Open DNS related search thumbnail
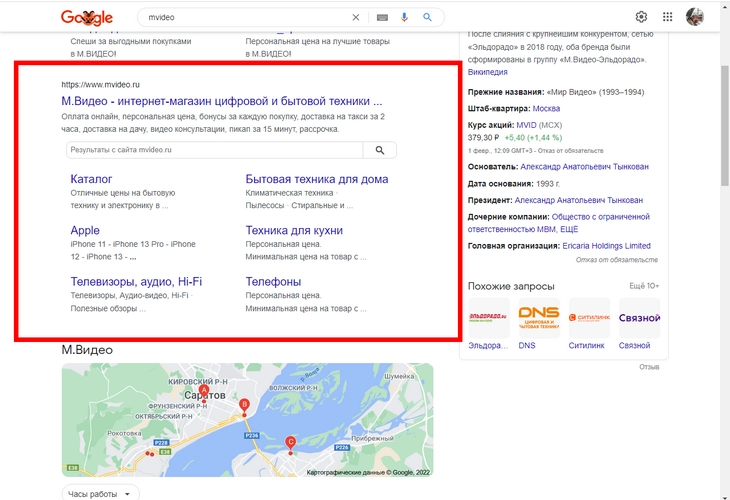The height and width of the screenshot is (500, 730). point(539,318)
